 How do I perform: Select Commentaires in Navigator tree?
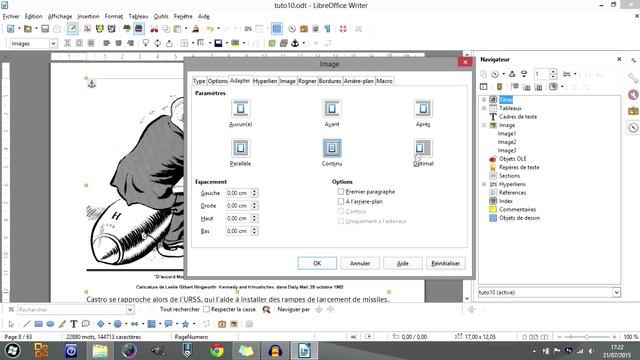click(x=517, y=209)
